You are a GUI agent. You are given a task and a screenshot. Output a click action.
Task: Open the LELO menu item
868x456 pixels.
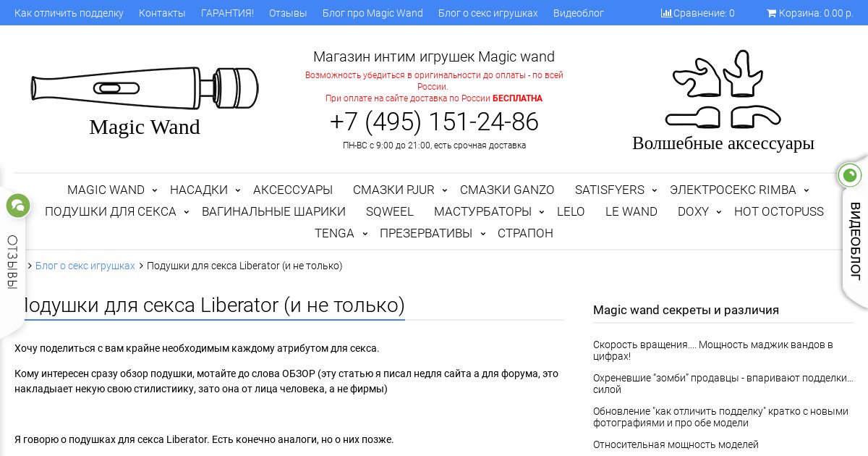571,211
